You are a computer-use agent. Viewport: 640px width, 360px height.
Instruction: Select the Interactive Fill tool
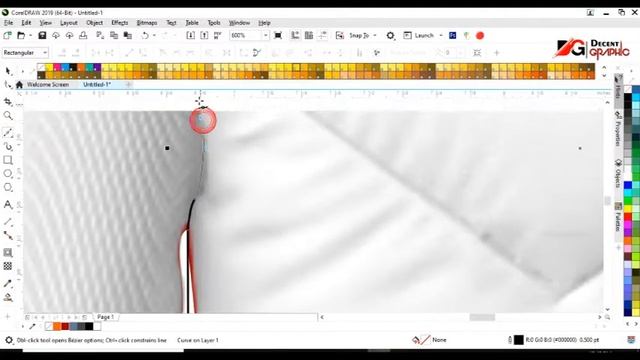click(8, 297)
